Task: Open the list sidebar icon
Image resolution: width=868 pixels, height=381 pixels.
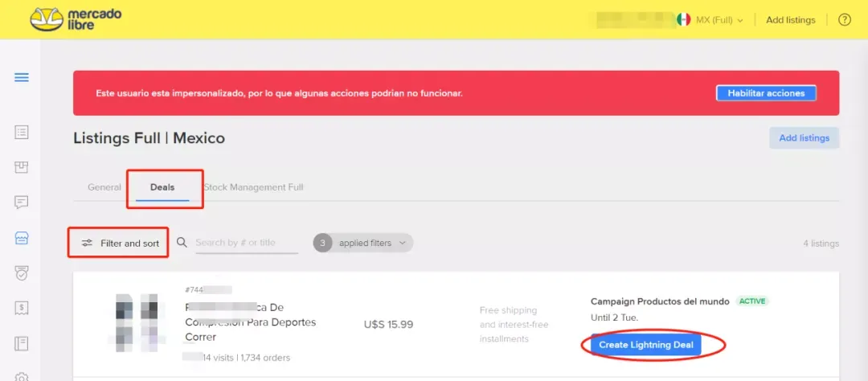Action: 22,133
